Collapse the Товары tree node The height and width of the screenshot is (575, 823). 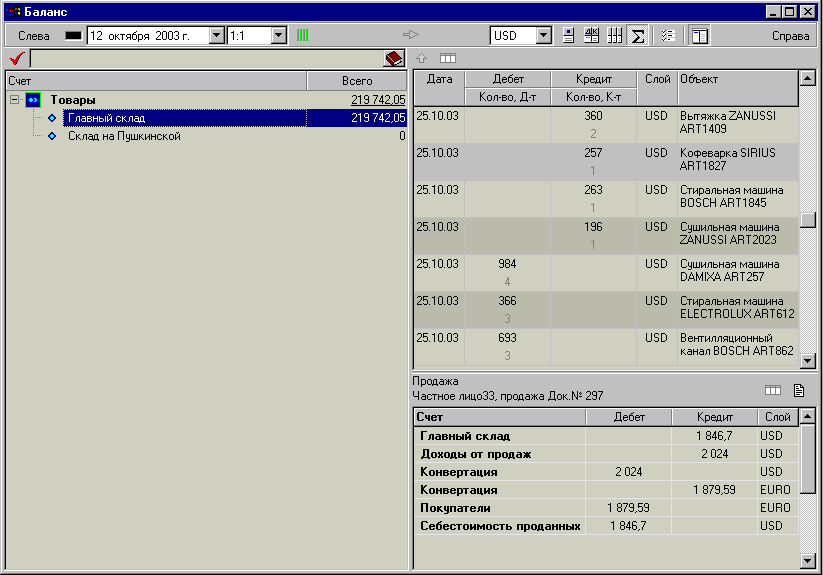(15, 100)
